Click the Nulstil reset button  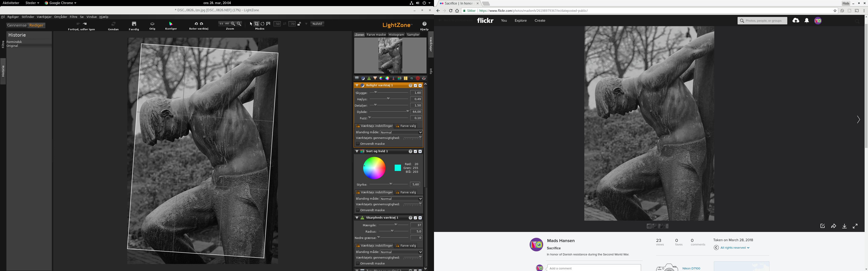tap(317, 24)
